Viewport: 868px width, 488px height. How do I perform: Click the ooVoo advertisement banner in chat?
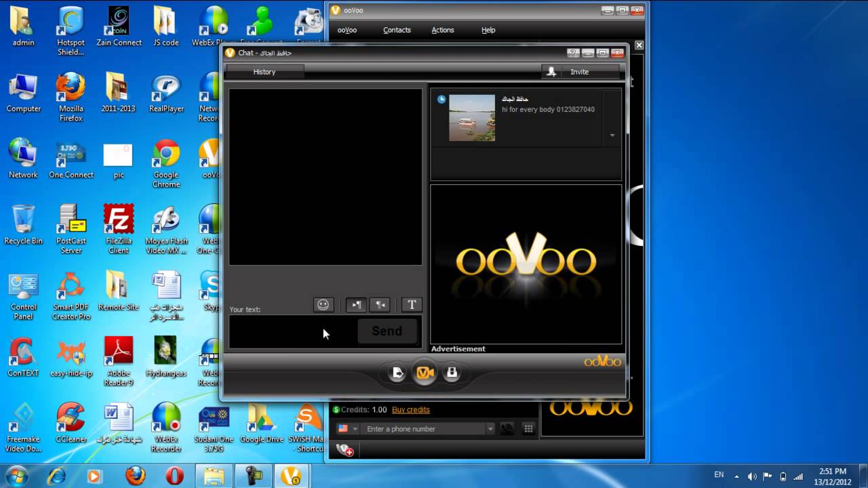[526, 264]
